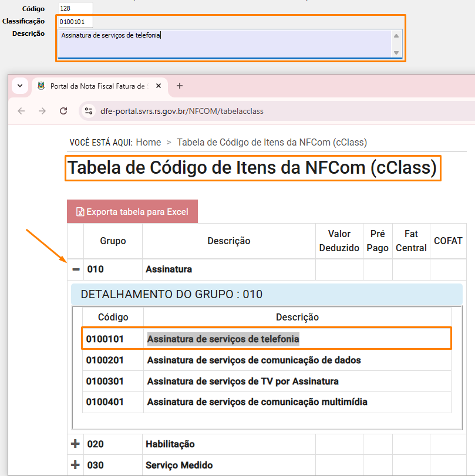Click the Classificação field showing 0100101
The width and height of the screenshot is (475, 476).
74,21
